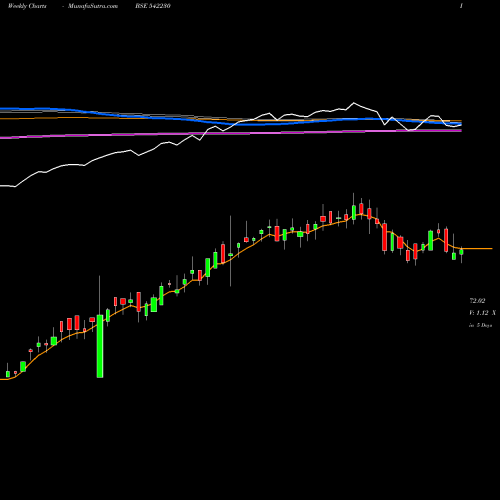Click the 'V: 1.12 X' volume text
The width and height of the screenshot is (500, 500).
(x=482, y=313)
